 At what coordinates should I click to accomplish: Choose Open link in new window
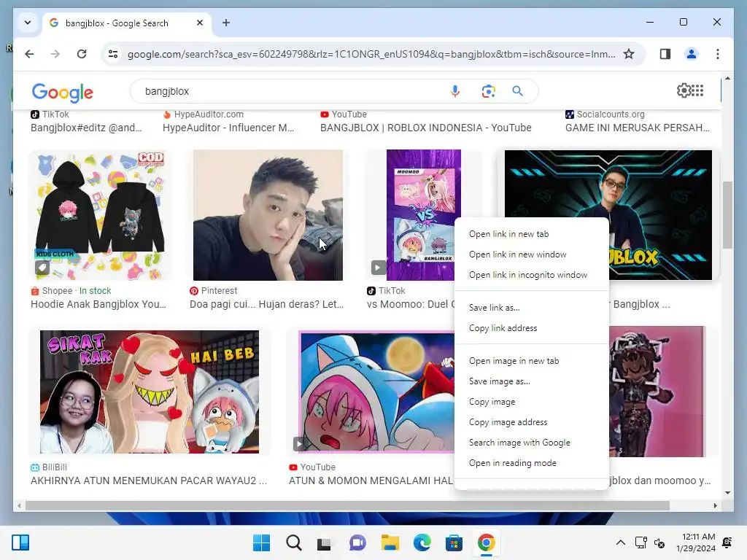(517, 254)
